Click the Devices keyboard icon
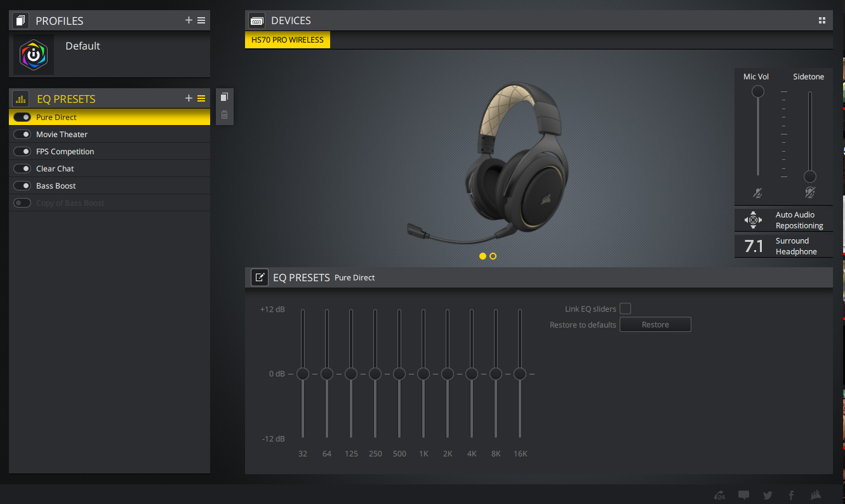845x504 pixels. point(257,21)
